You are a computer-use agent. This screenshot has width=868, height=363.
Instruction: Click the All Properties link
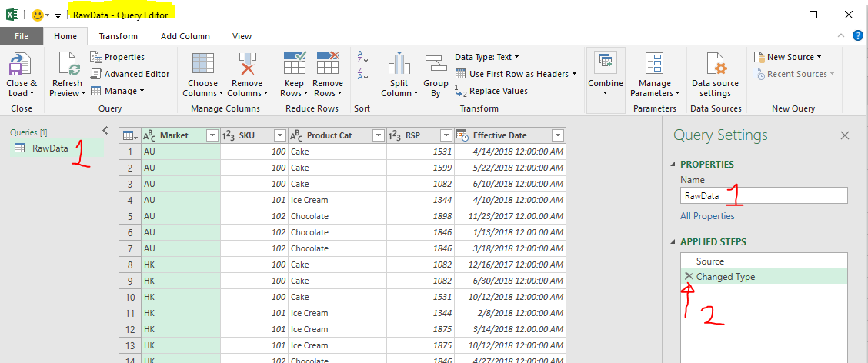pos(706,216)
